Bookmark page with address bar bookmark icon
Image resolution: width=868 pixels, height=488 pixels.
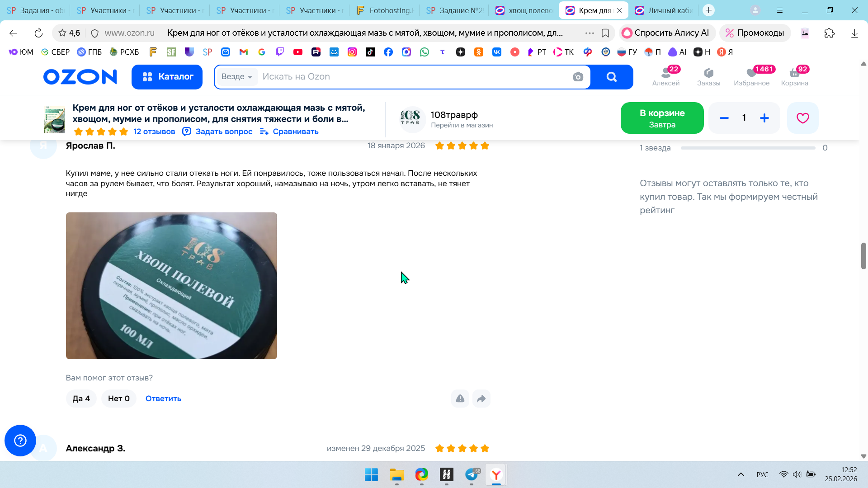pyautogui.click(x=605, y=33)
